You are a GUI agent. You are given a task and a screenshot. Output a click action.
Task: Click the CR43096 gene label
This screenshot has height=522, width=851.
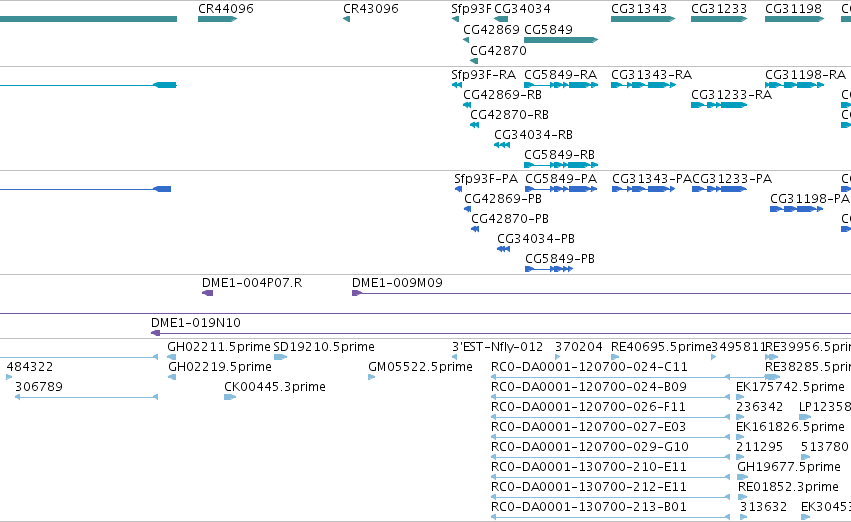tap(371, 9)
